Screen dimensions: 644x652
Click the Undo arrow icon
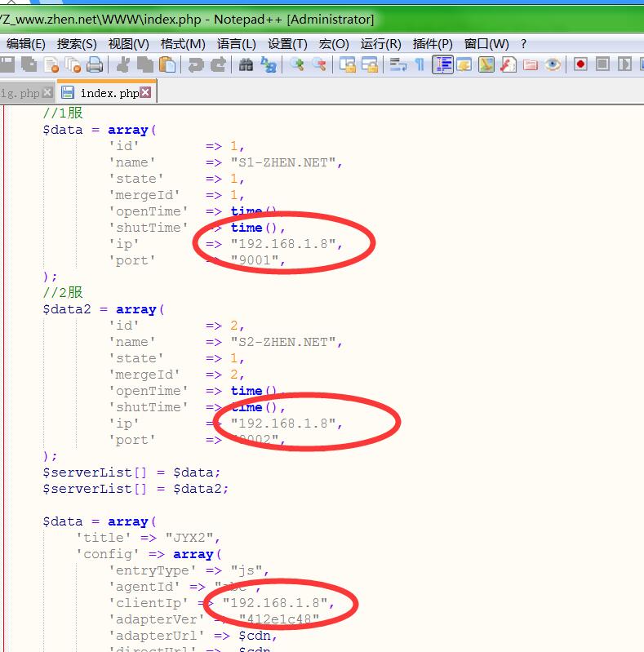click(196, 64)
